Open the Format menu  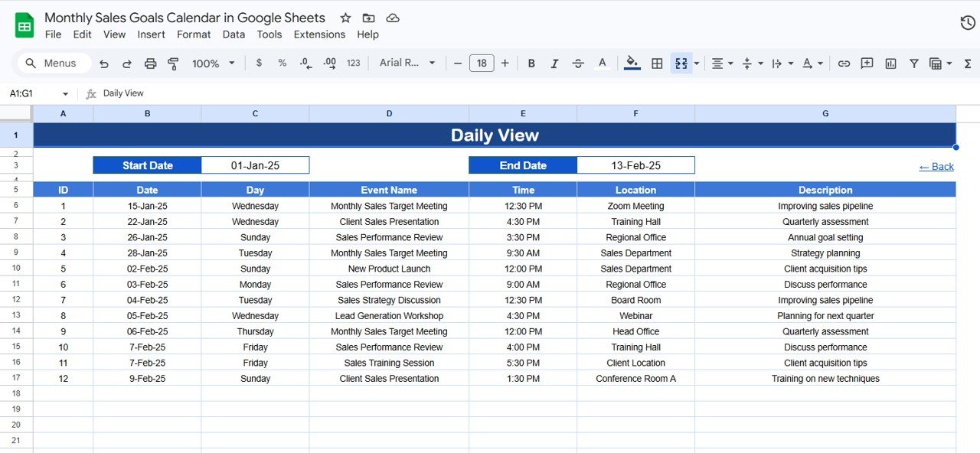pyautogui.click(x=194, y=34)
